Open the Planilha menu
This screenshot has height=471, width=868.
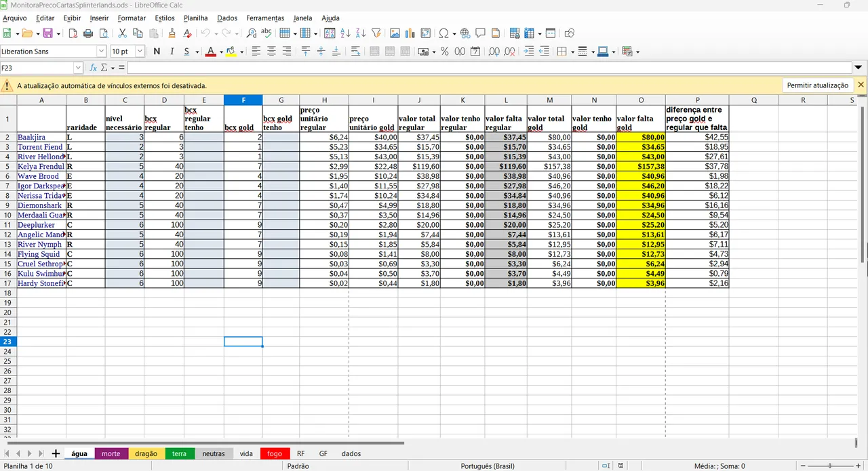pyautogui.click(x=196, y=18)
